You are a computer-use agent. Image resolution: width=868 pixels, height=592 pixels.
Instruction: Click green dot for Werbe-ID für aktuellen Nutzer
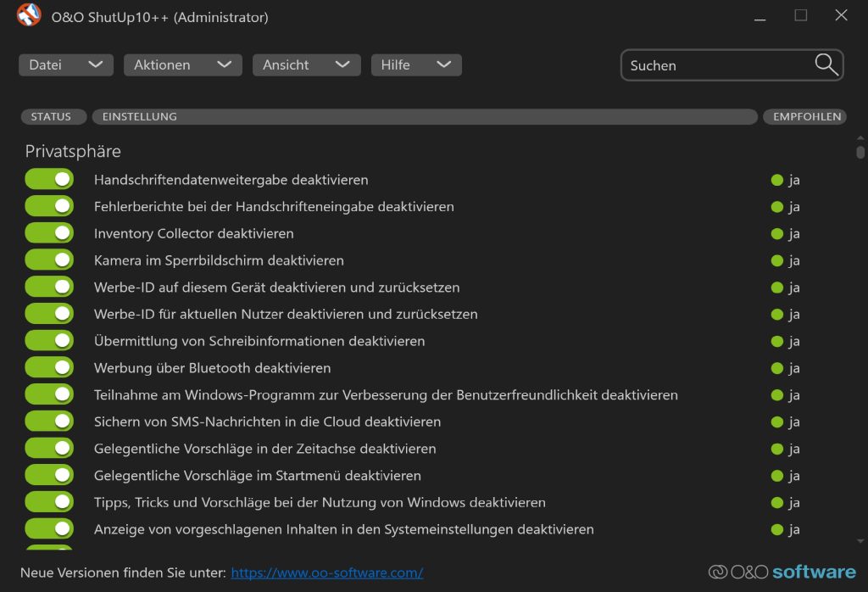[777, 315]
